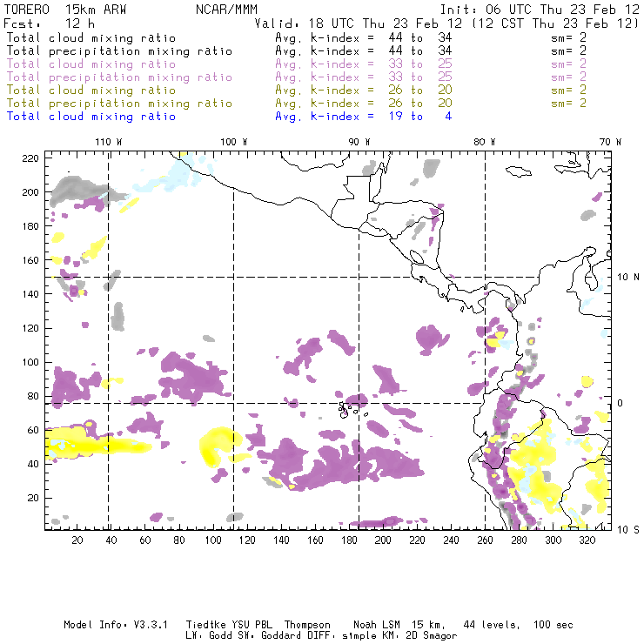The width and height of the screenshot is (644, 644).
Task: Click "100 W" longitude label
Action: 234,142
